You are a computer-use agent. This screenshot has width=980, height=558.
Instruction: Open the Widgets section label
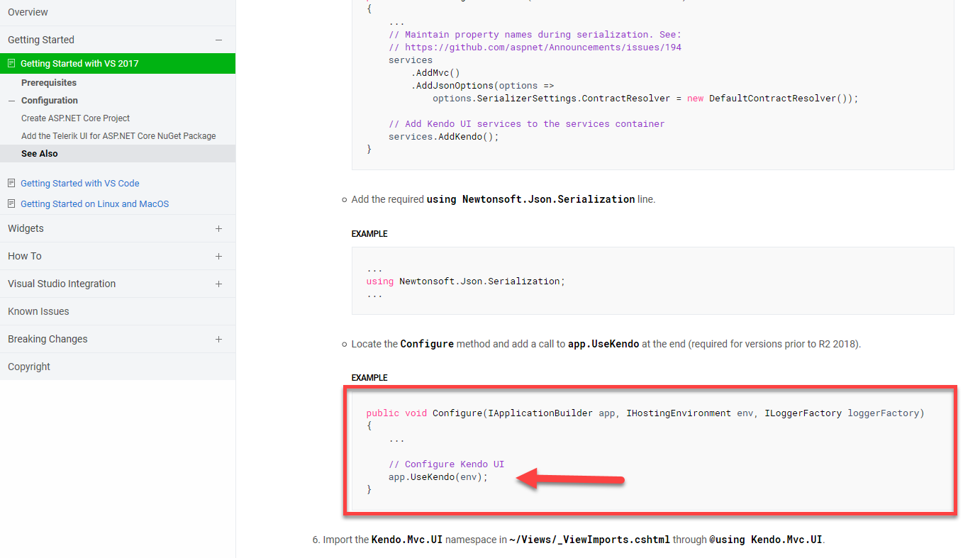click(x=26, y=228)
